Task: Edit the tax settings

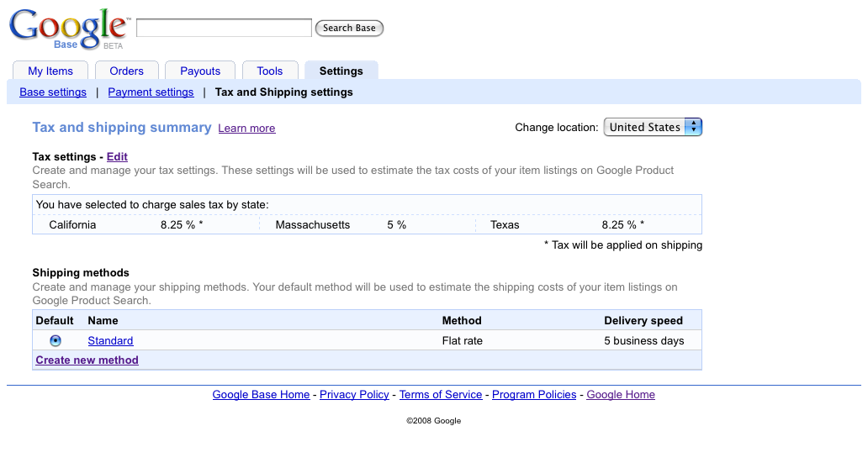Action: tap(117, 157)
